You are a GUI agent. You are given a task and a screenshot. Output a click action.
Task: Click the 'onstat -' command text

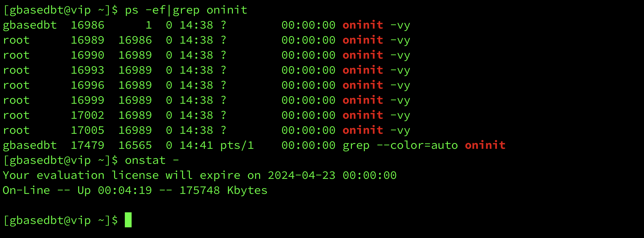[x=152, y=160]
